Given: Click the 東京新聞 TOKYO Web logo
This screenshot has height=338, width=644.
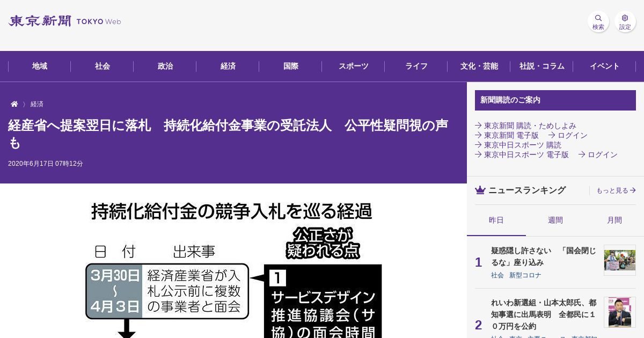Looking at the screenshot, I should (64, 21).
